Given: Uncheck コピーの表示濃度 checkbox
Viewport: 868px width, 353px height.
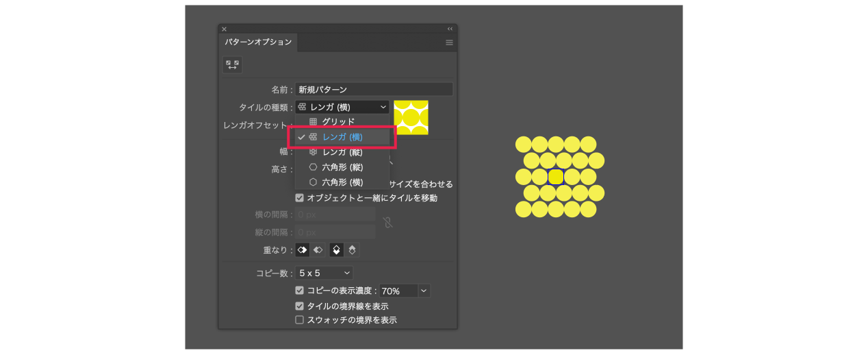Looking at the screenshot, I should 300,291.
